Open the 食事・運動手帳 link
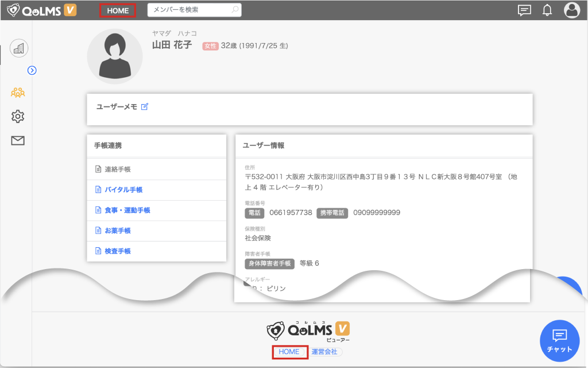The height and width of the screenshot is (368, 588). [127, 210]
